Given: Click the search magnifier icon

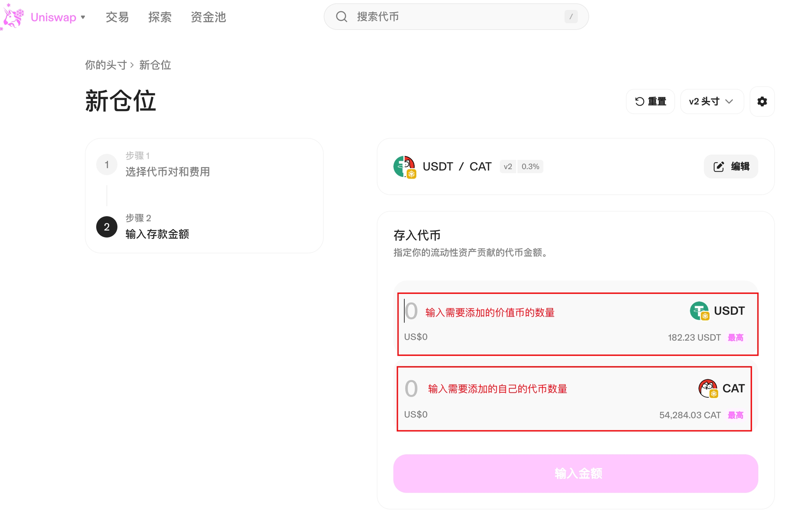Looking at the screenshot, I should (x=341, y=17).
